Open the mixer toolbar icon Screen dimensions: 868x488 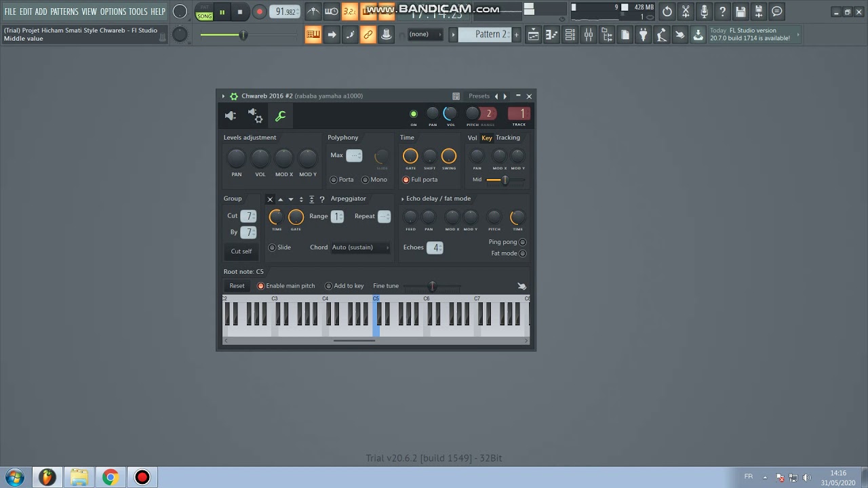pos(589,35)
